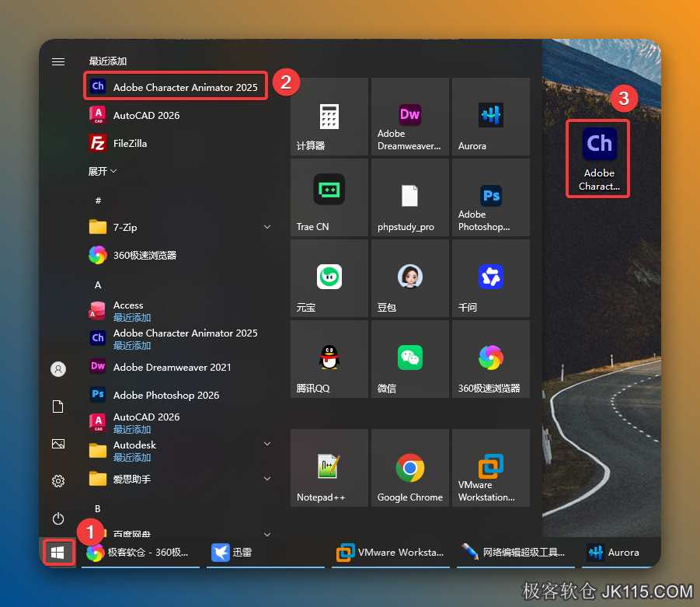
Task: Click the # letter group header
Action: (98, 200)
